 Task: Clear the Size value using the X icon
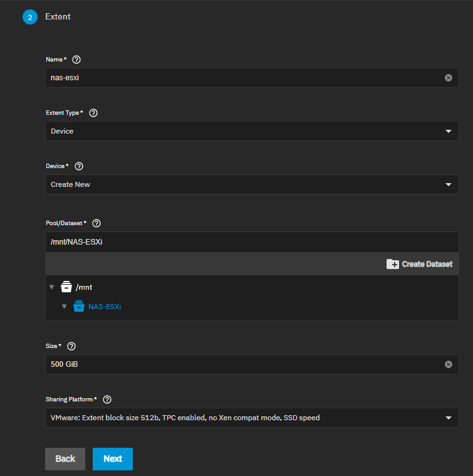(x=449, y=364)
